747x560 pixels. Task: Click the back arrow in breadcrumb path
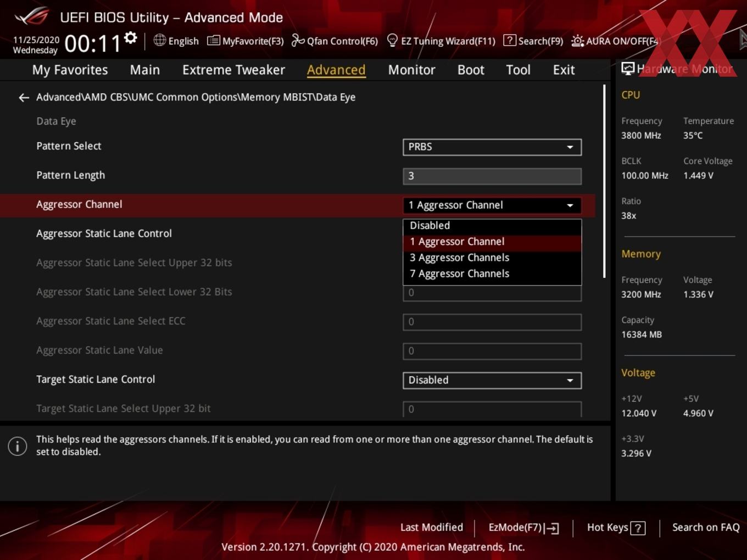pyautogui.click(x=24, y=98)
